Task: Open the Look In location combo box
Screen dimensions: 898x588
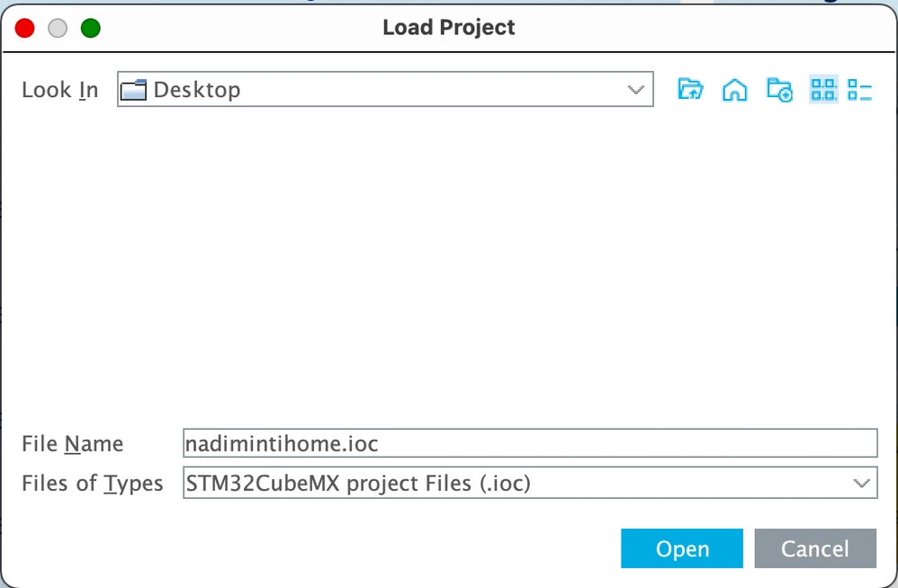Action: (x=385, y=89)
